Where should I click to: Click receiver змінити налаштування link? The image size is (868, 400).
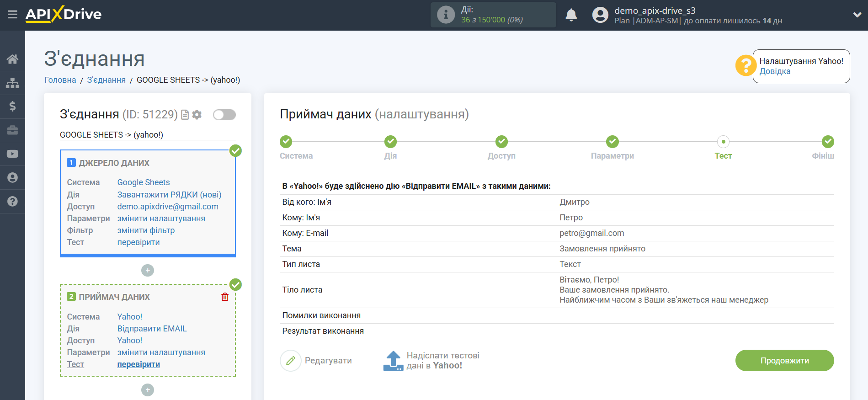point(161,352)
